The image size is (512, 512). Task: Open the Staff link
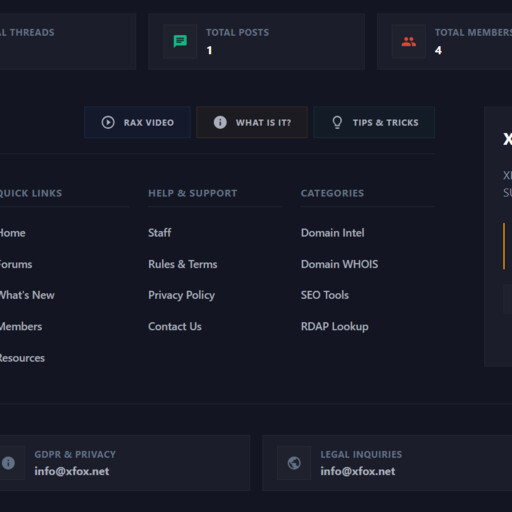(160, 233)
